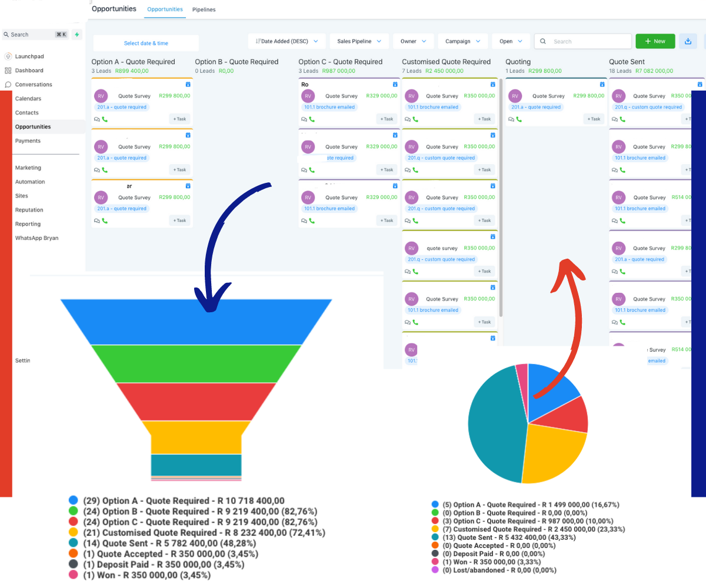706x588 pixels.
Task: Click + Task on Option A "er" card
Action: click(x=179, y=220)
